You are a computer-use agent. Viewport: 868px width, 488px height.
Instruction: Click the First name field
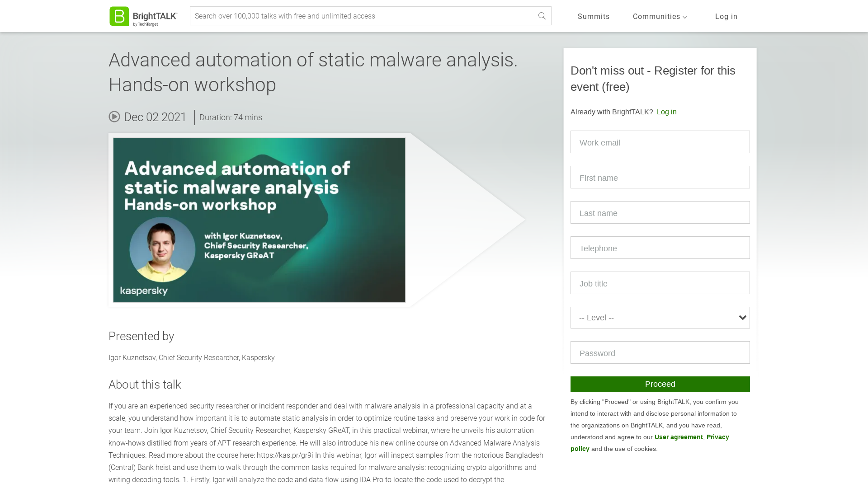660,177
